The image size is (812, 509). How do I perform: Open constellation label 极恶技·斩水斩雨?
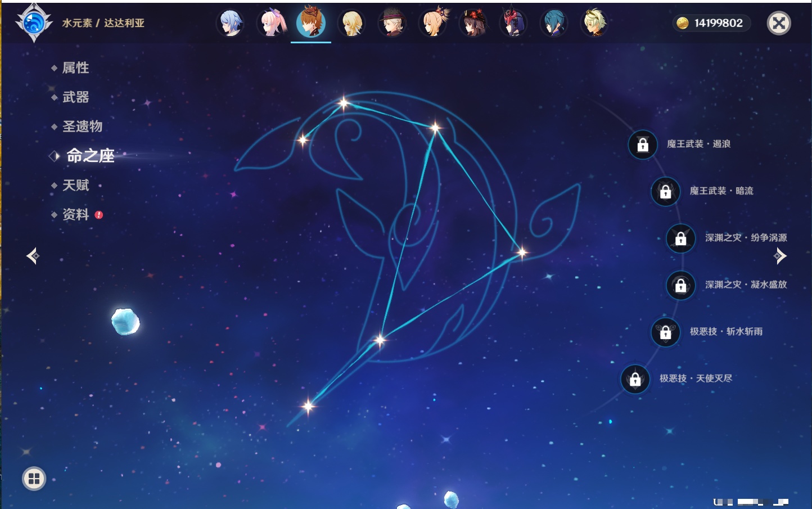coord(727,331)
